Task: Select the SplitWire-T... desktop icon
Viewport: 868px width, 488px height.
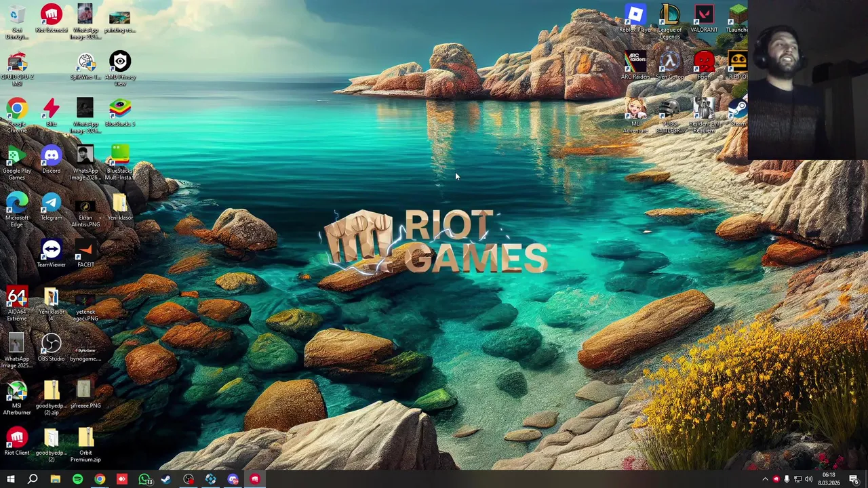Action: [85, 66]
